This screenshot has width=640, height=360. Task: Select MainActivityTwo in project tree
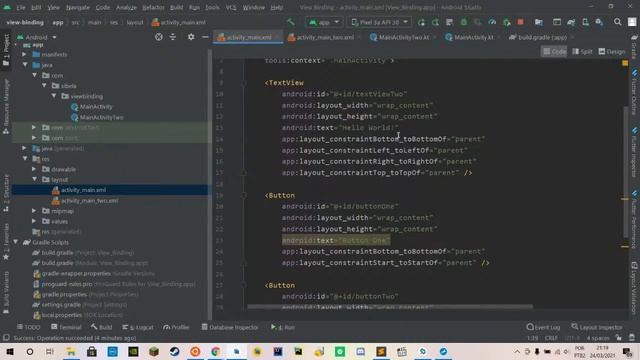point(101,117)
